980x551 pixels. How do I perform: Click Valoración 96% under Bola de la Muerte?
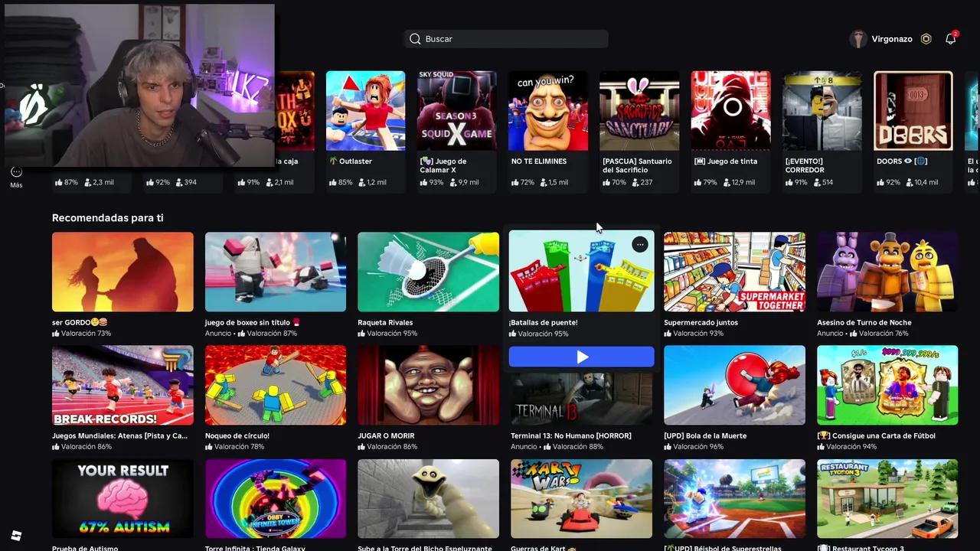(694, 447)
